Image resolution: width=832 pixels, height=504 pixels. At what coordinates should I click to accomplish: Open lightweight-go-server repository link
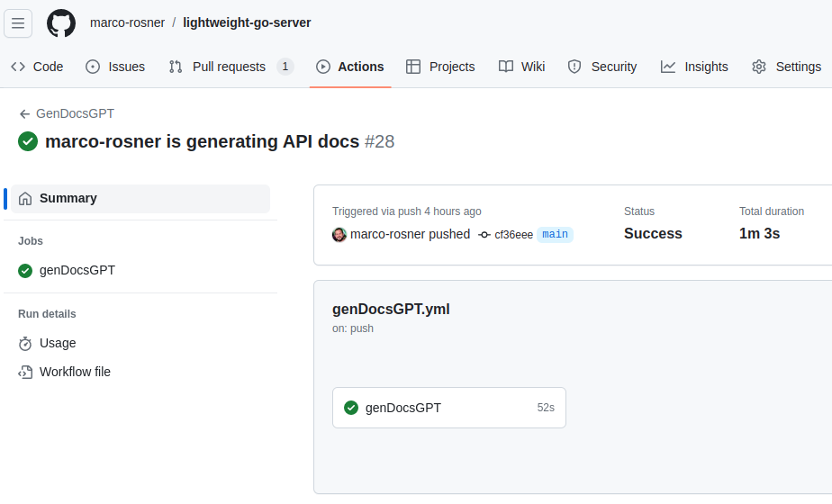pos(247,22)
